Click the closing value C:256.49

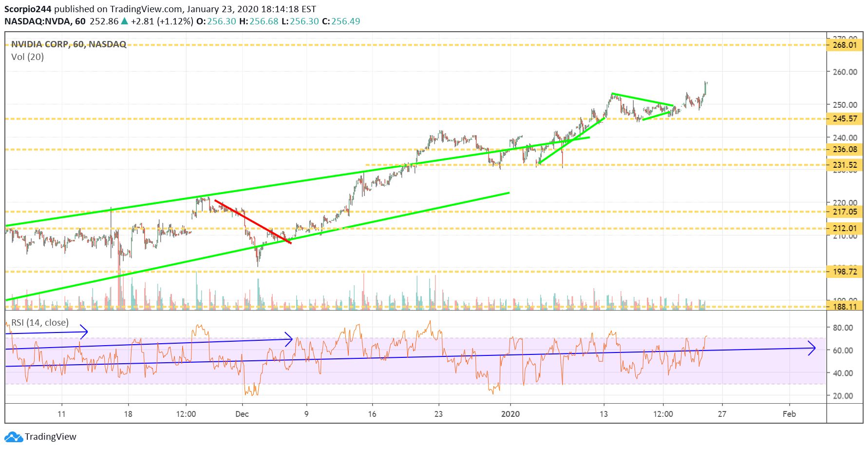pyautogui.click(x=341, y=21)
